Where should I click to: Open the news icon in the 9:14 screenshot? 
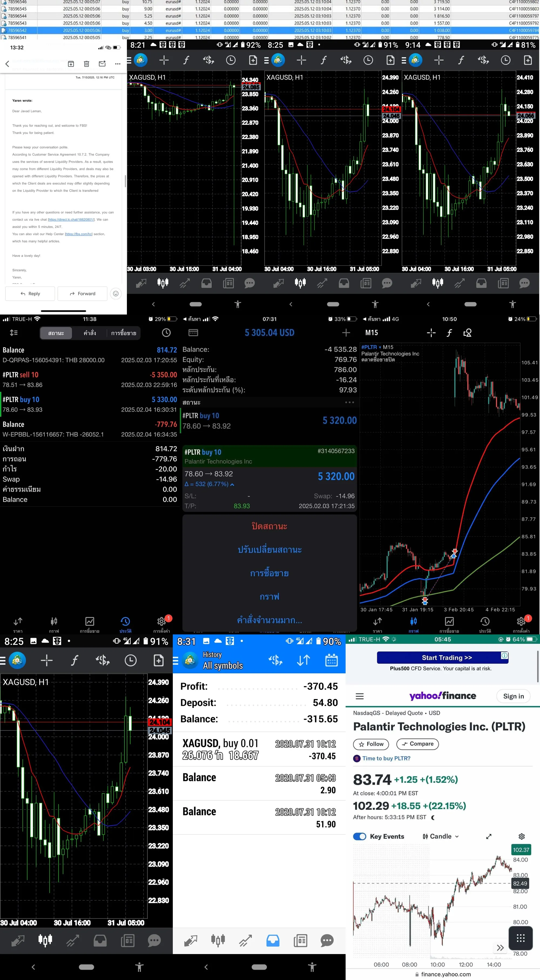[x=503, y=283]
